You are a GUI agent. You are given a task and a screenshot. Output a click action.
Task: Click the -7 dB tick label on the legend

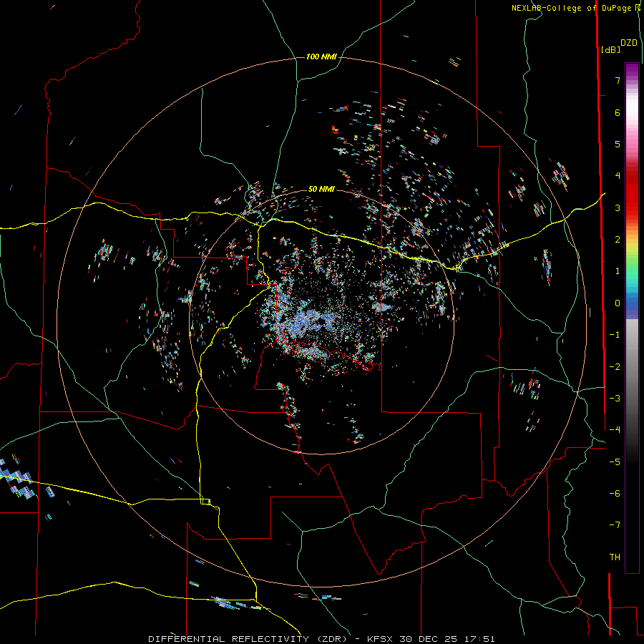click(x=615, y=525)
